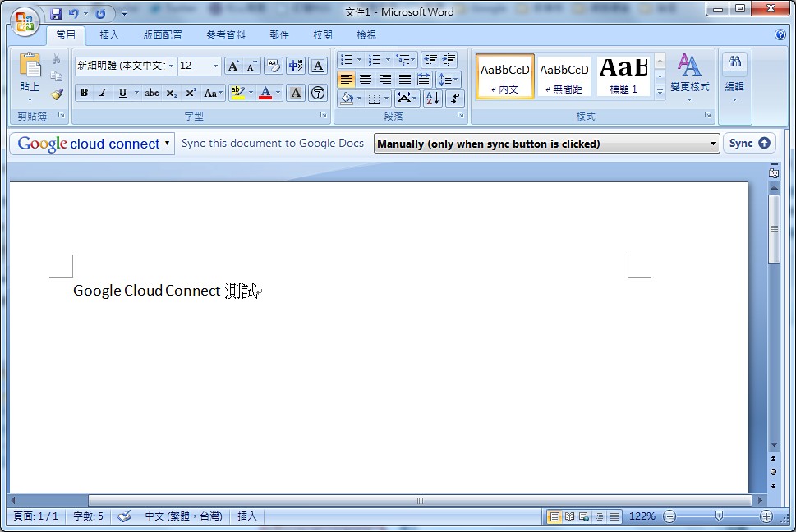Viewport: 796px width, 532px height.
Task: Switch to the 校閱 tab
Action: pyautogui.click(x=322, y=34)
